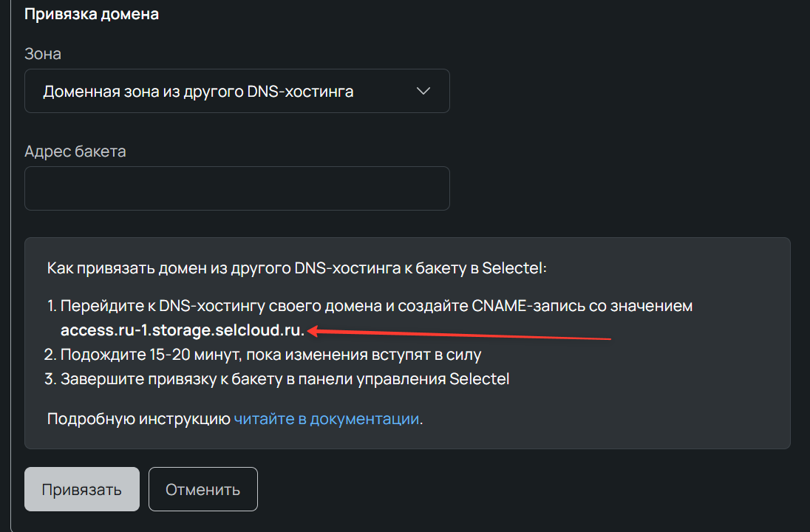Open the Зона dropdown list

click(236, 91)
